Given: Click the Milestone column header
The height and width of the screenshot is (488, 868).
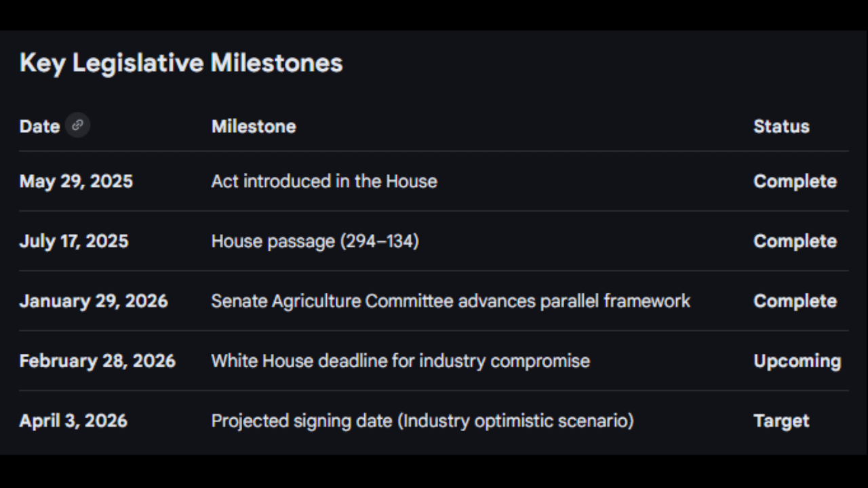Looking at the screenshot, I should pyautogui.click(x=254, y=127).
